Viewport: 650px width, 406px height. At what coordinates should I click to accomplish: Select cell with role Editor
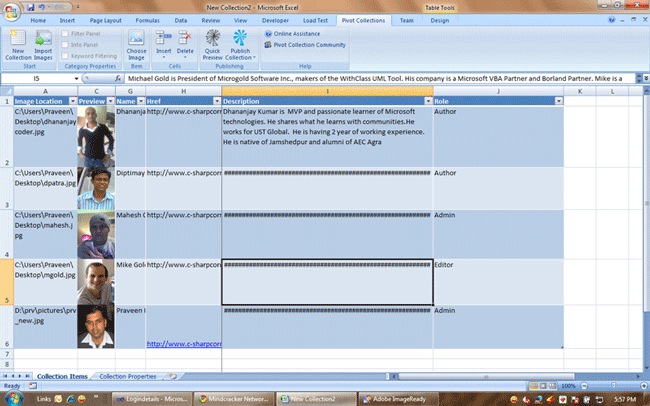498,282
